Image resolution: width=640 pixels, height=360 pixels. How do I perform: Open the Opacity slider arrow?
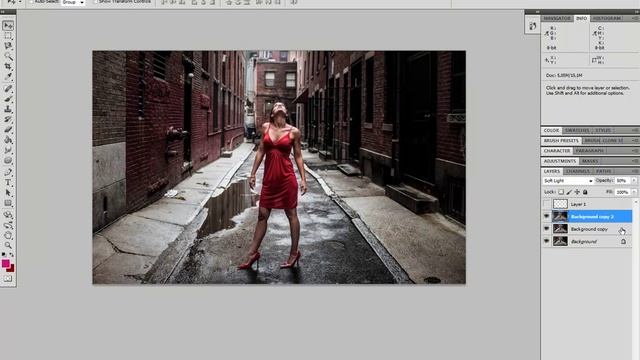tap(634, 180)
